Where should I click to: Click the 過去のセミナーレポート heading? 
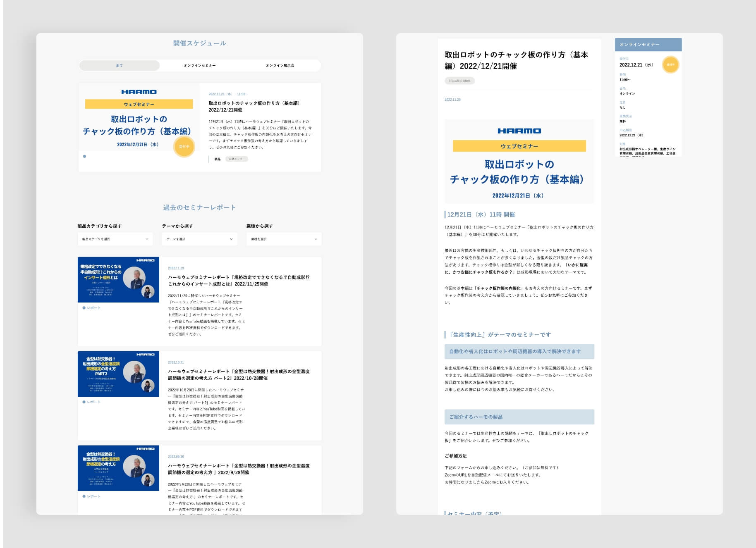199,207
